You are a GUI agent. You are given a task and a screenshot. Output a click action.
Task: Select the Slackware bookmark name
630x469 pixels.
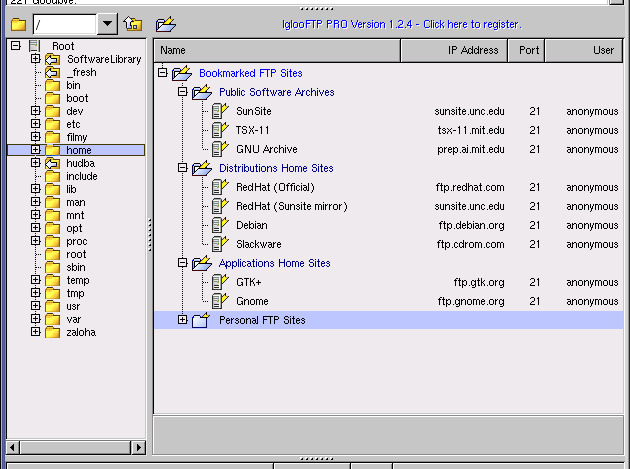click(259, 244)
